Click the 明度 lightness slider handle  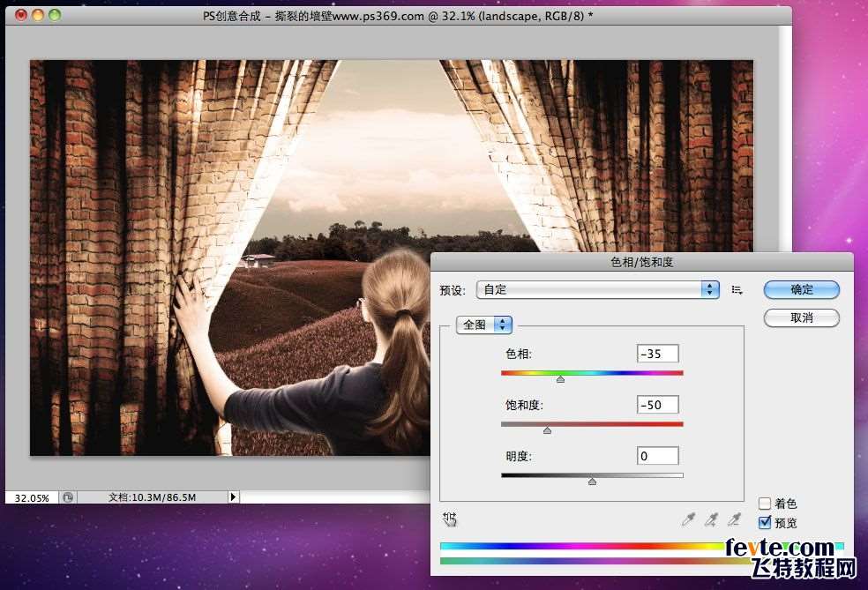(592, 482)
